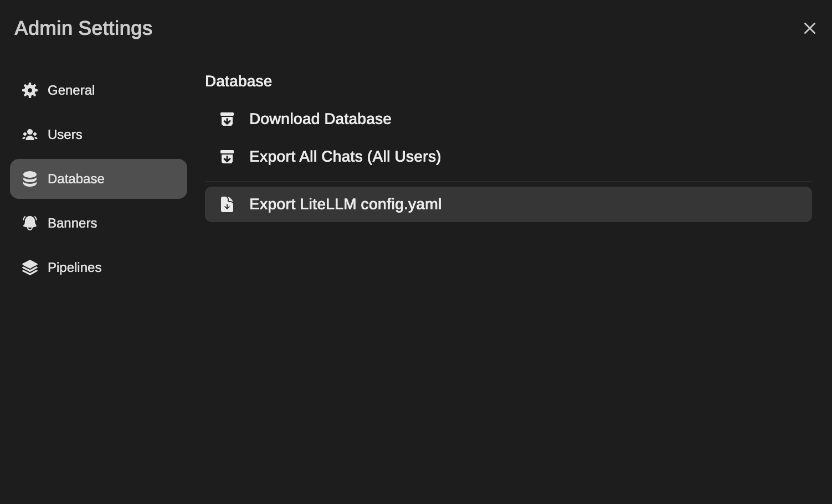Click the Download Database archive icon

227,119
